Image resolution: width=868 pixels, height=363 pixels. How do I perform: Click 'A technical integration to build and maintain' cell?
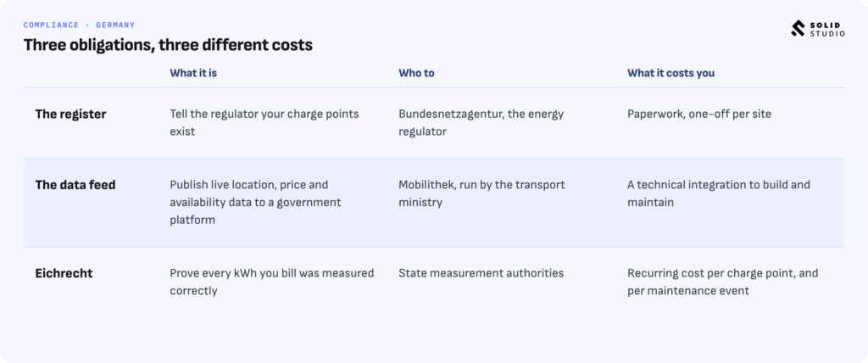pos(719,193)
